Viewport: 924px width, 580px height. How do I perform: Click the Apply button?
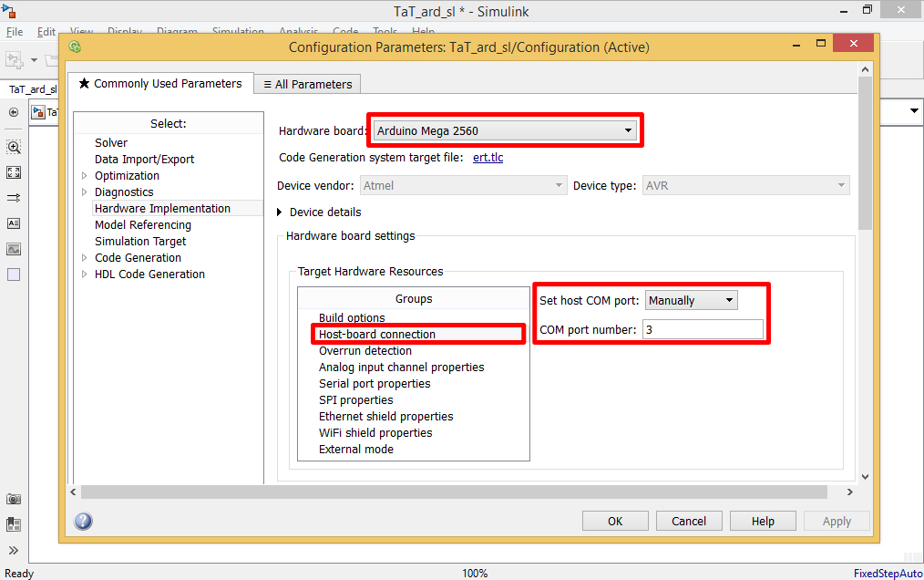(x=837, y=521)
